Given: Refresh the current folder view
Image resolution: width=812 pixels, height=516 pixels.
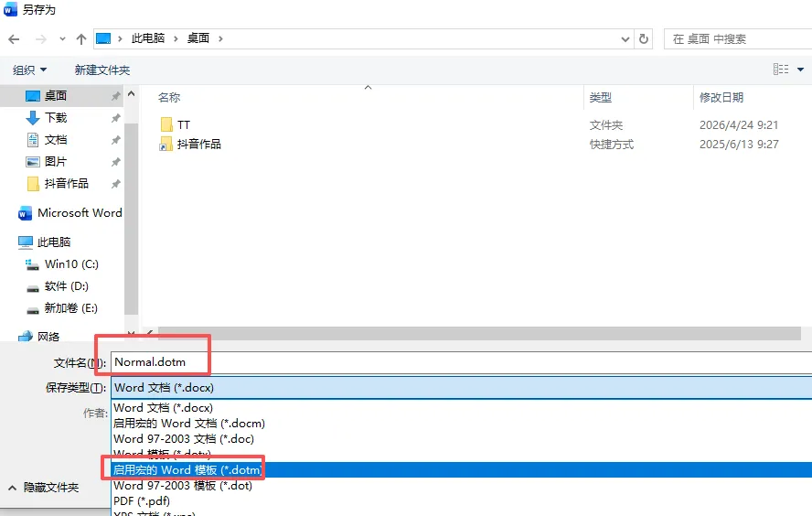Looking at the screenshot, I should [x=643, y=38].
